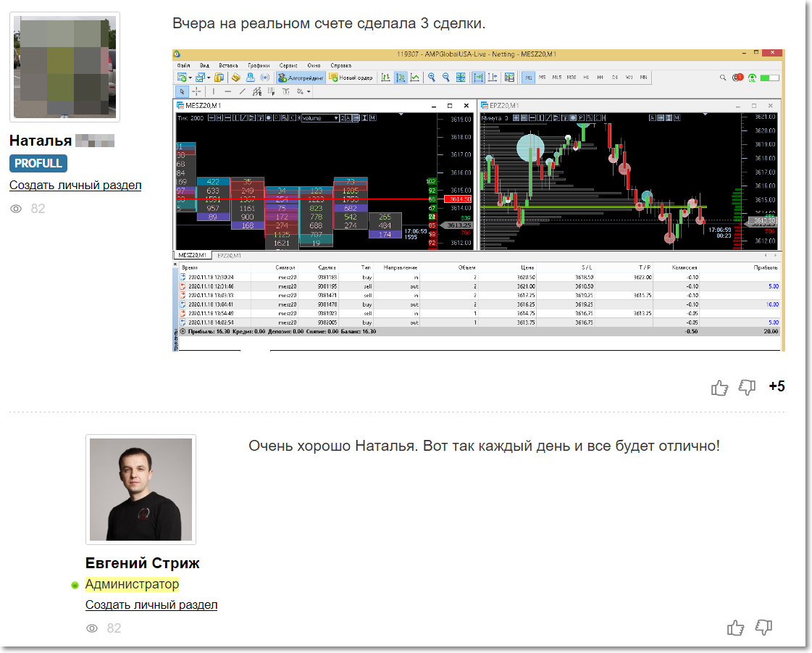Open the Графики menu
This screenshot has width=812, height=653.
259,65
